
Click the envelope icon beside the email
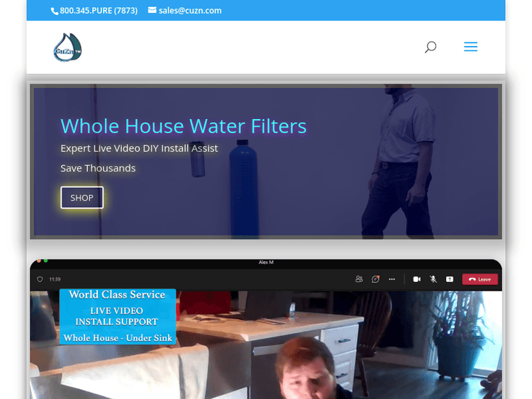click(x=152, y=11)
